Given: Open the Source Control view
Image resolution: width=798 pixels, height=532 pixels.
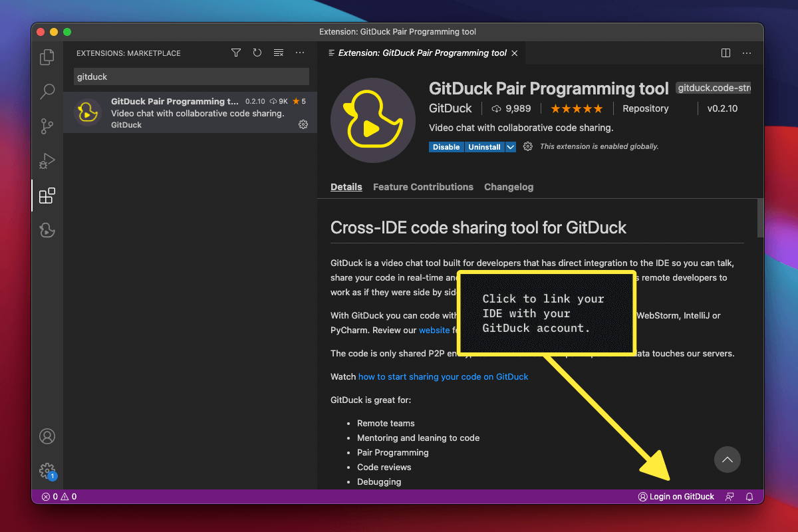Looking at the screenshot, I should click(x=47, y=126).
